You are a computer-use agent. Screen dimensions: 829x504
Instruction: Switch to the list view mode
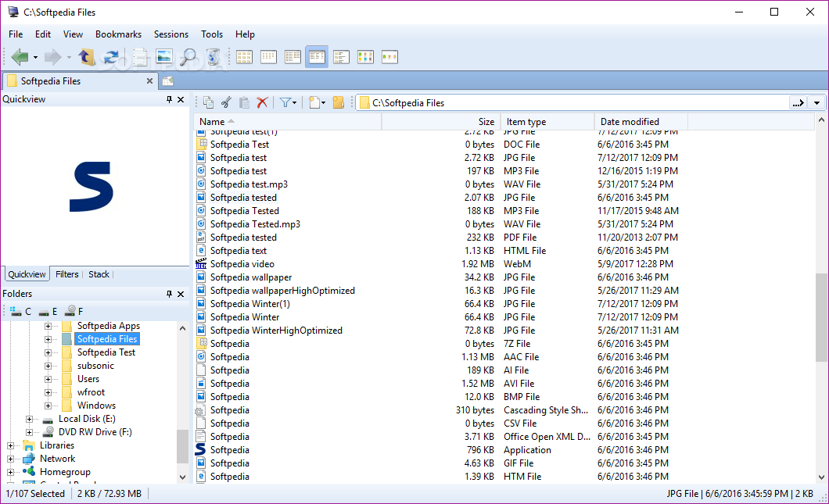[x=292, y=56]
